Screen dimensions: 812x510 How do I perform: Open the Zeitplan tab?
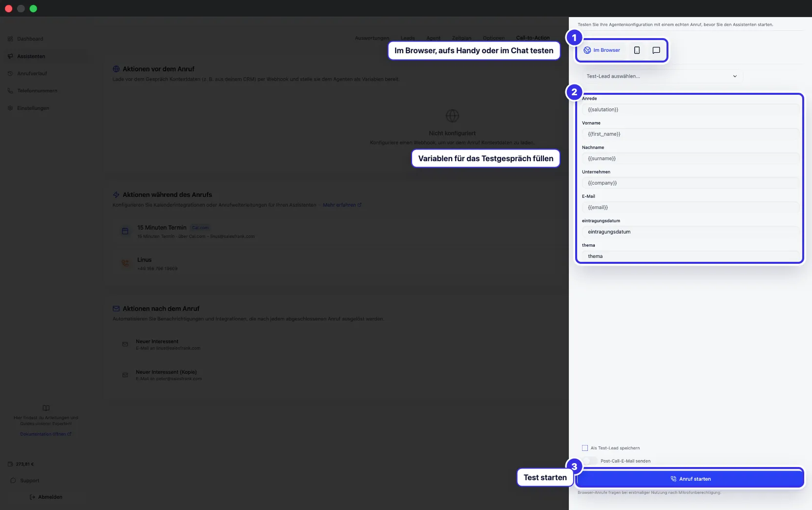[461, 38]
